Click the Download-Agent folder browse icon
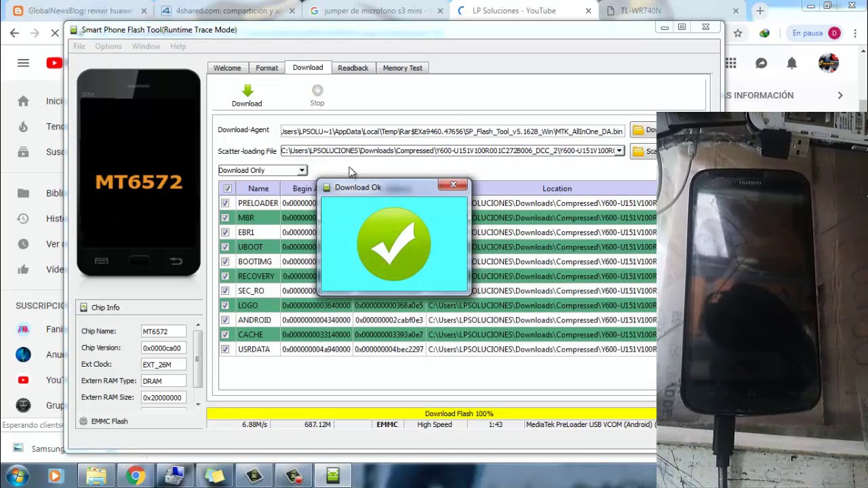The height and width of the screenshot is (488, 868). (x=638, y=130)
